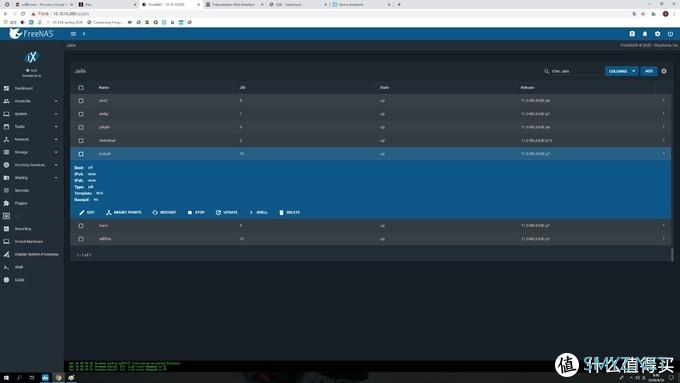The width and height of the screenshot is (680, 383).
Task: Click the highlighted Jails sidebar icon
Action: point(7,216)
